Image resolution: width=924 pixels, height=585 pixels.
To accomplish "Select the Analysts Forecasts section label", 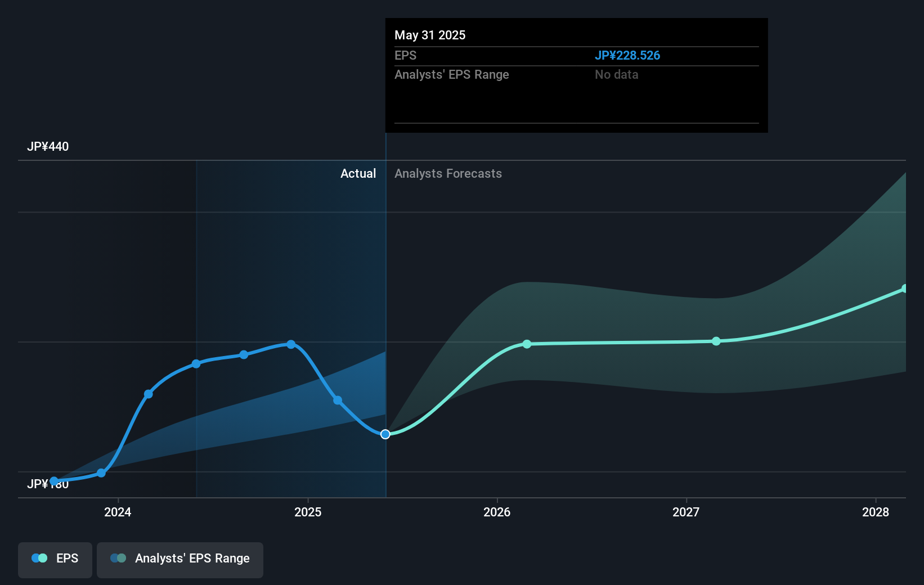I will (x=448, y=173).
